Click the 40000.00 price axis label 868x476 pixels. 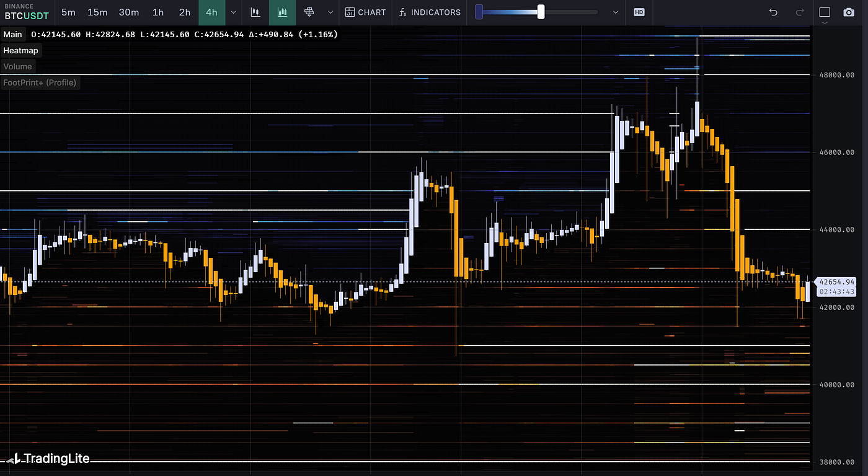(x=837, y=385)
